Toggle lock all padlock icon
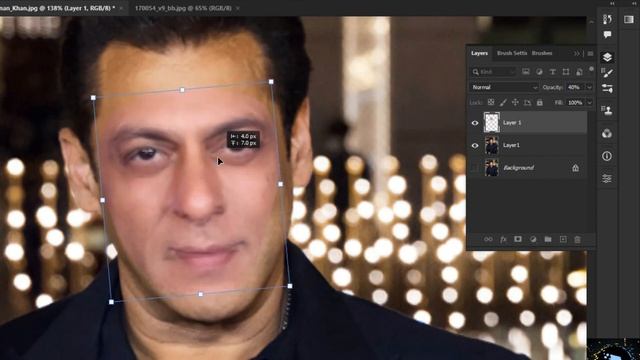Screen dimensions: 640x360 (540, 102)
